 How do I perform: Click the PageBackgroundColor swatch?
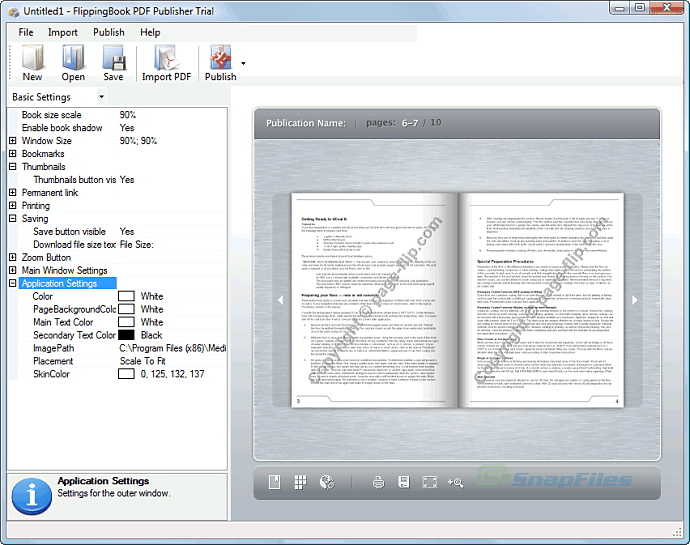[126, 309]
